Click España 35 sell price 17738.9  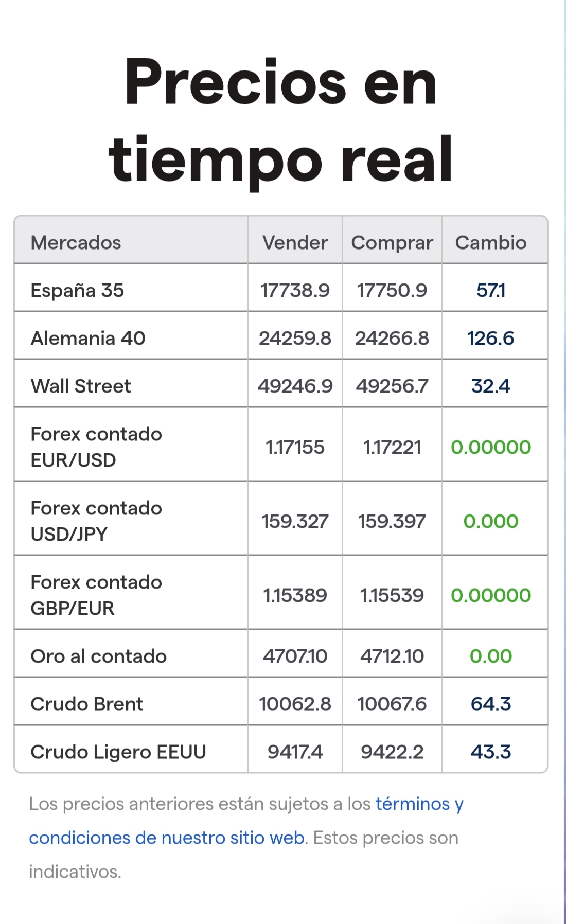point(295,291)
